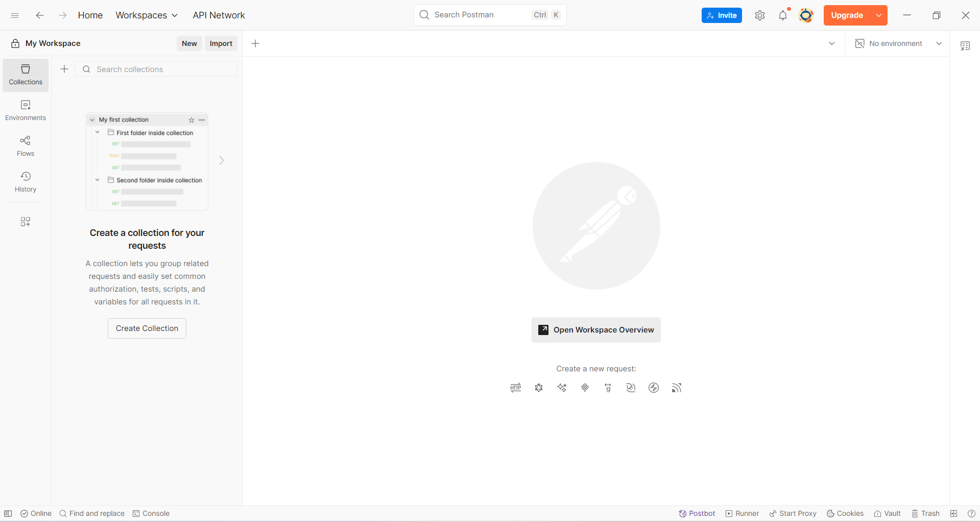Open the settings gear icon

pos(760,15)
